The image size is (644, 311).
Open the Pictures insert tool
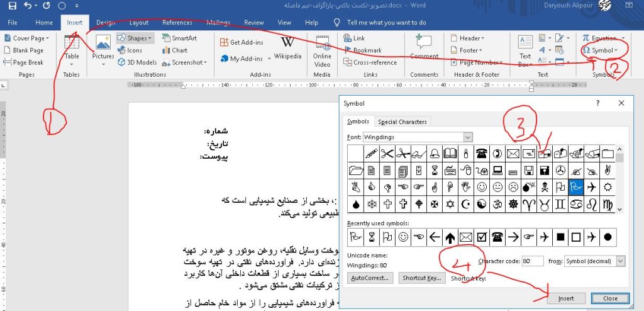(103, 48)
